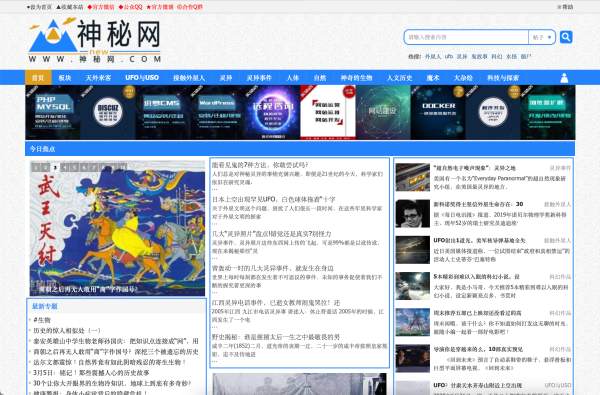Click the anime-scene thumbnail for 周末推荐
Image resolution: width=600 pixels, height=395 pixels.
click(412, 322)
